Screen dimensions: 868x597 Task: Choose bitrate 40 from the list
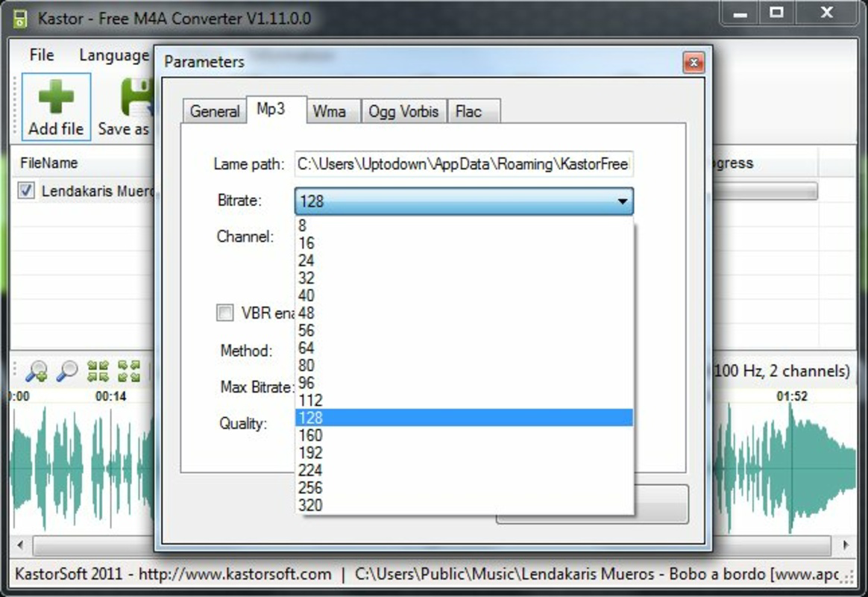click(x=463, y=296)
